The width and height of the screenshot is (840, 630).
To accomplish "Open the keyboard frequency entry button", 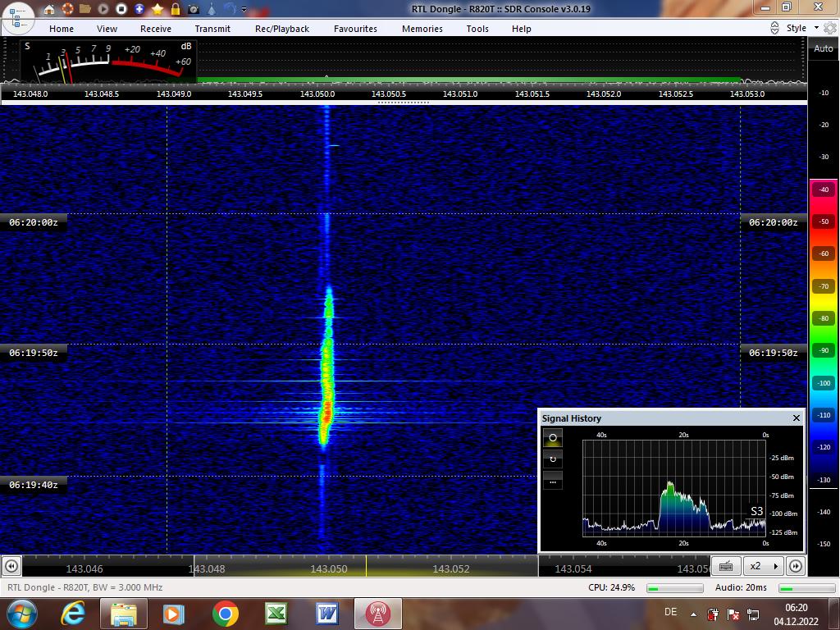I will (x=726, y=566).
